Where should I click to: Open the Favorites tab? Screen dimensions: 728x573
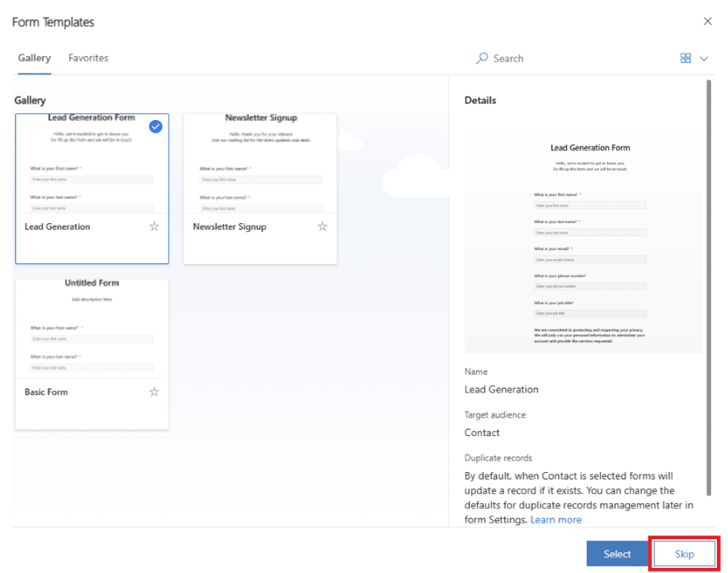point(88,57)
